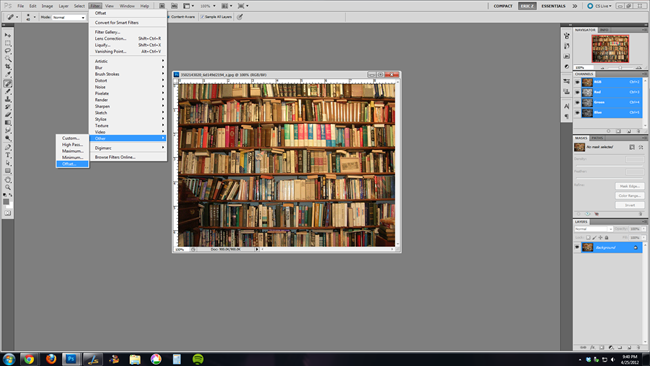Open the Character panel icon

(567, 107)
